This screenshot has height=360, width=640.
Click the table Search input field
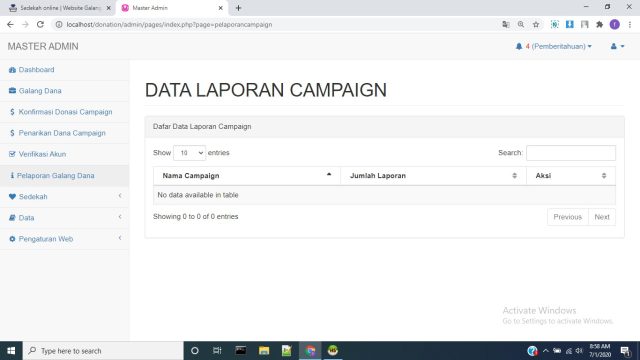tap(571, 153)
